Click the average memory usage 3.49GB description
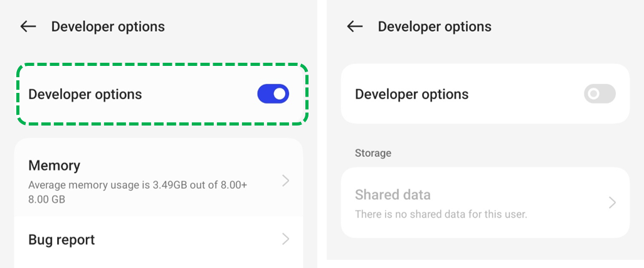The width and height of the screenshot is (644, 268). tap(137, 192)
